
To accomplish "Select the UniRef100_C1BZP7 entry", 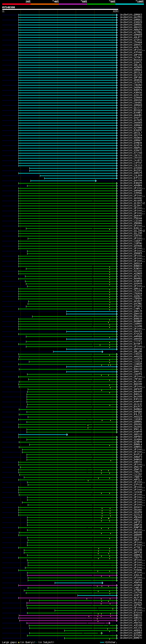I will (131, 241).
